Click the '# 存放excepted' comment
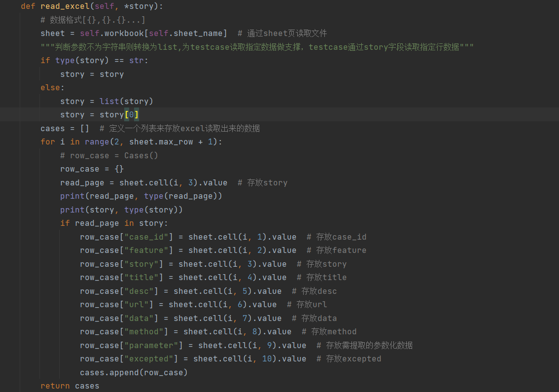Viewport: 559px width, 392px height. (x=349, y=359)
